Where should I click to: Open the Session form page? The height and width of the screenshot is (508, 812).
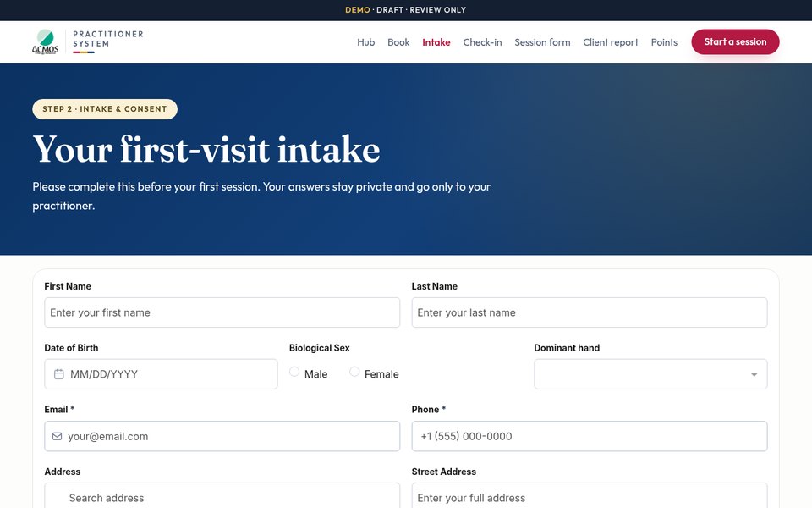click(542, 42)
